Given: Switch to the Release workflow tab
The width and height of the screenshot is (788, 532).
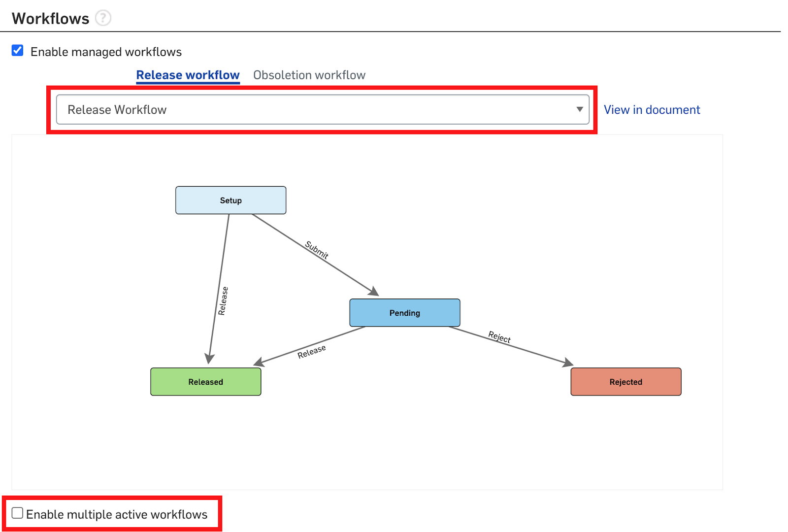Looking at the screenshot, I should click(188, 75).
